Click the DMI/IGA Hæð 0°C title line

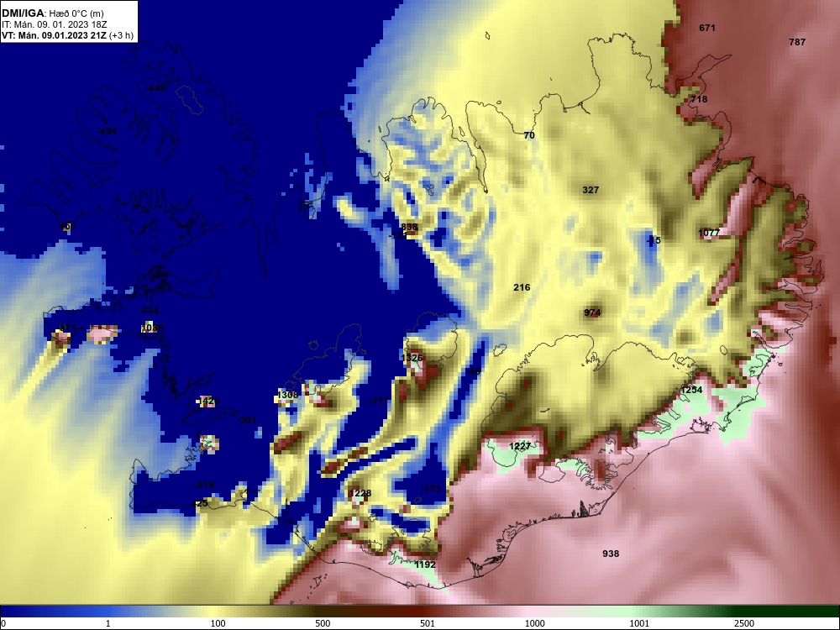pos(52,13)
